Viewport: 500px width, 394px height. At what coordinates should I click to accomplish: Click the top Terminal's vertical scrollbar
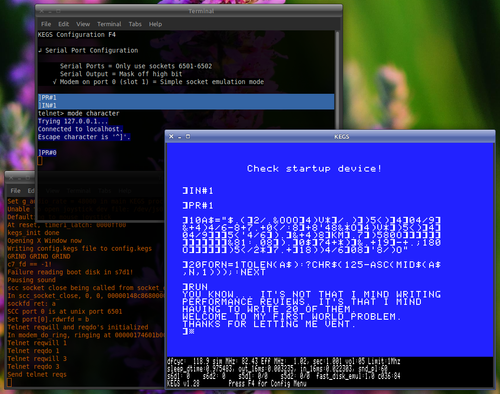coord(337,80)
